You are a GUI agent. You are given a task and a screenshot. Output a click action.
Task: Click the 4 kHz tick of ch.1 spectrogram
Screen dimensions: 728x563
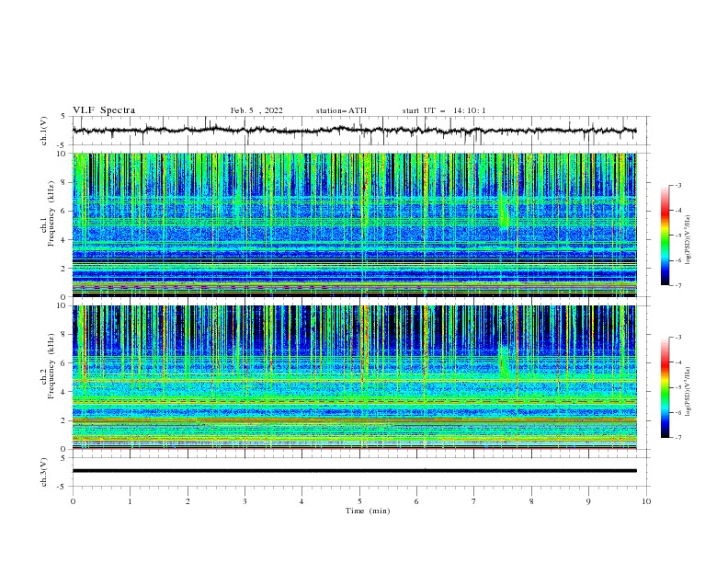pyautogui.click(x=65, y=240)
